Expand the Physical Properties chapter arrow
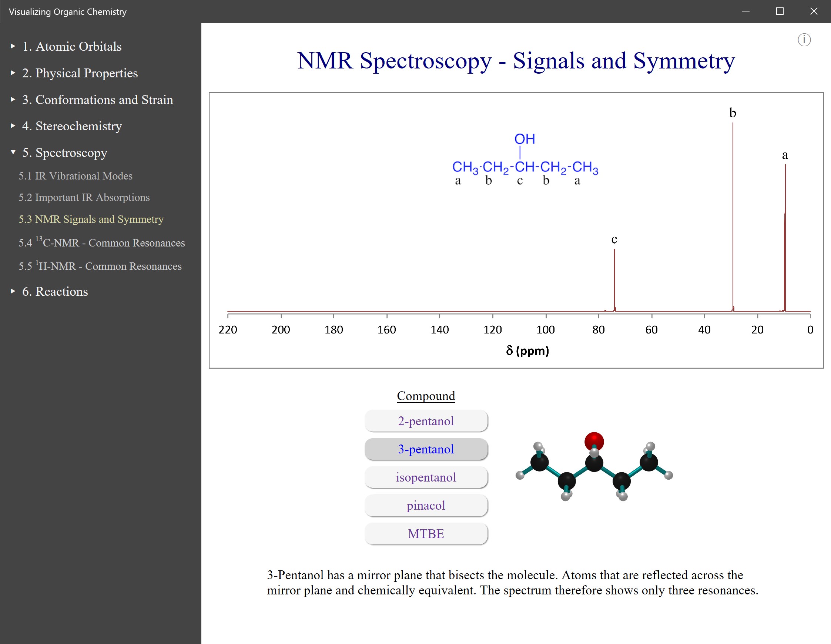This screenshot has width=831, height=644. pyautogui.click(x=13, y=73)
